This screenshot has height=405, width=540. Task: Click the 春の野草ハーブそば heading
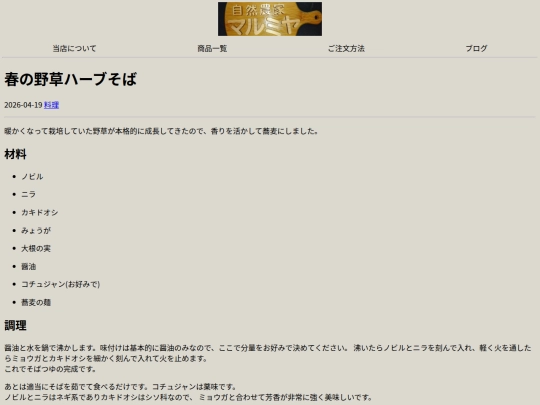(x=70, y=79)
